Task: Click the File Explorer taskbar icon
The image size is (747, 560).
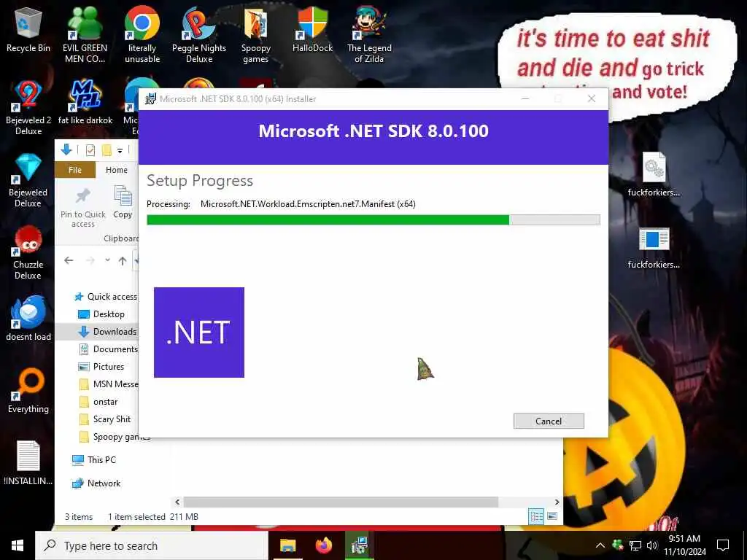Action: coord(287,545)
